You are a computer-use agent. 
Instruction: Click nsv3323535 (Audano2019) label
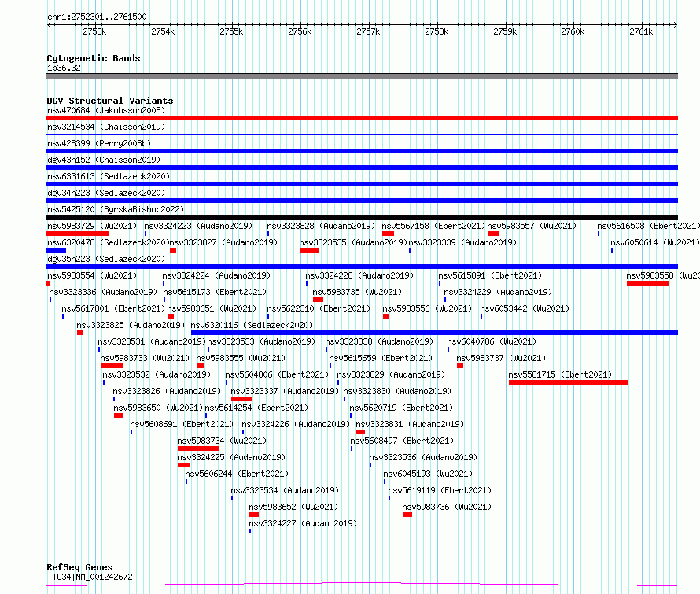(x=353, y=242)
